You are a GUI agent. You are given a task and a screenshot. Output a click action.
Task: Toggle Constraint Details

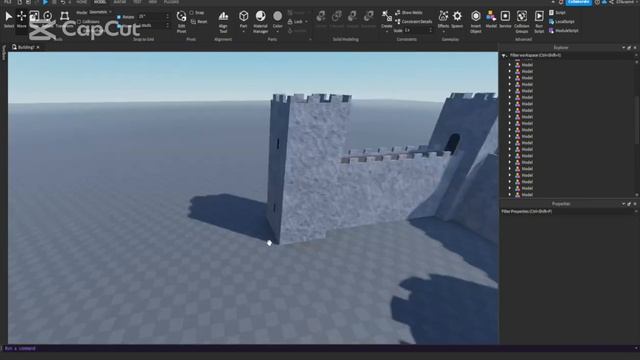tap(413, 22)
